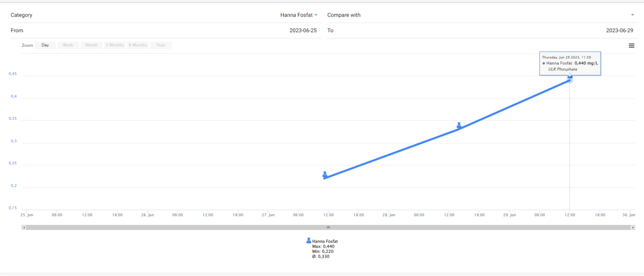The height and width of the screenshot is (276, 644).
Task: Click the scrollbar left arrow
Action: [x=24, y=228]
